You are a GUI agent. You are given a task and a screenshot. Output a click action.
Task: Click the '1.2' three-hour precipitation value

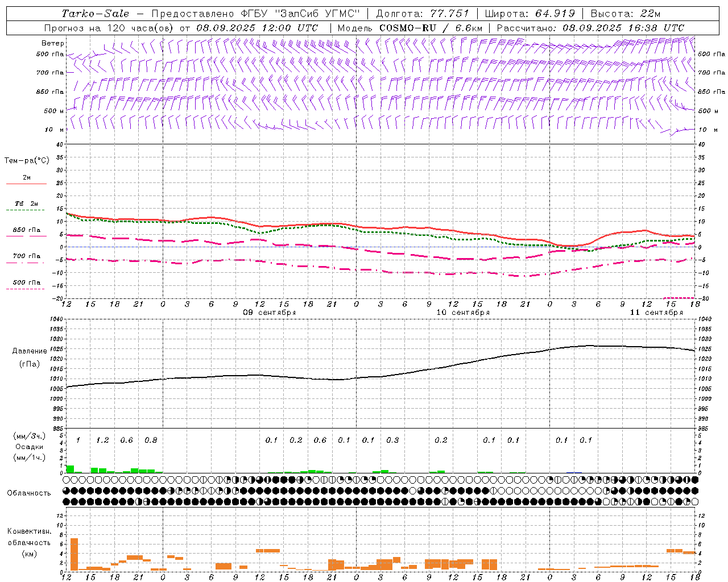pyautogui.click(x=102, y=440)
